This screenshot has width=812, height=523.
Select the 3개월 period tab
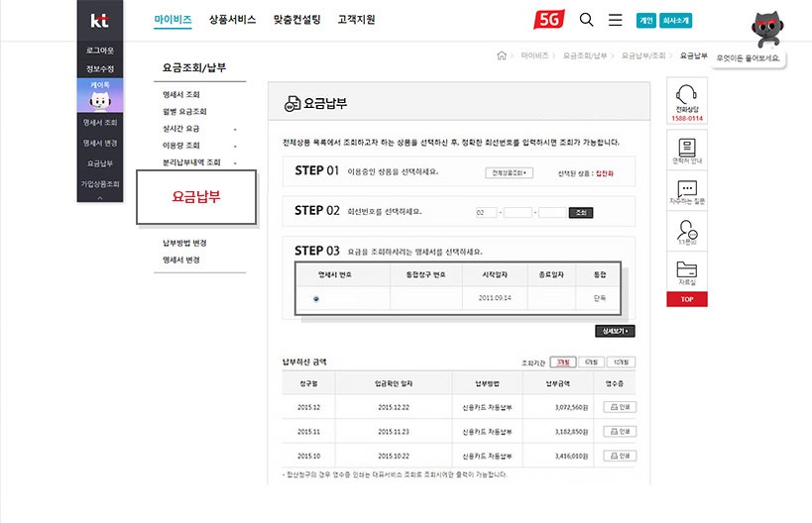click(x=562, y=363)
